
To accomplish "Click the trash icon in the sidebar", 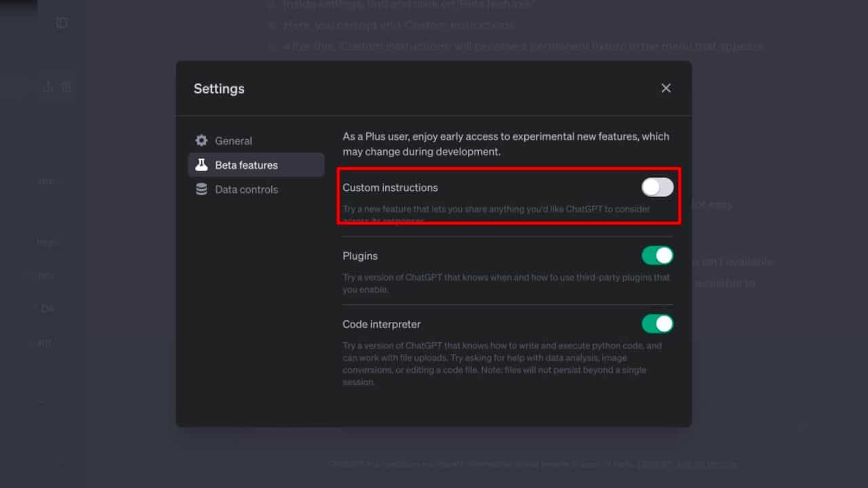I will 65,87.
